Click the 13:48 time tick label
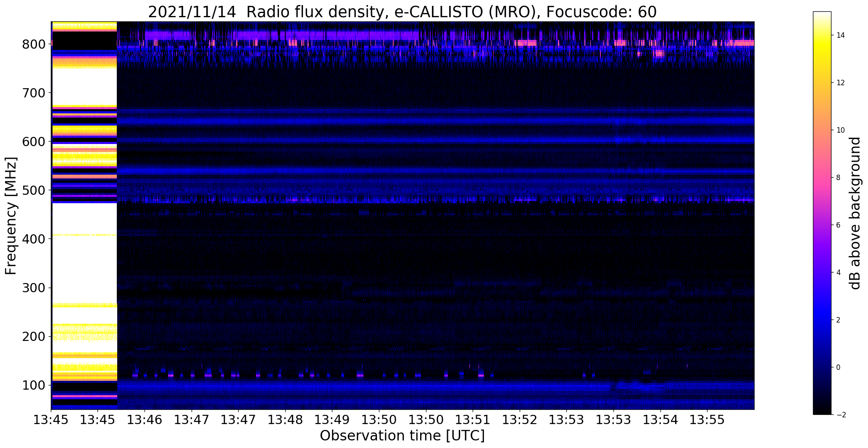The height and width of the screenshot is (448, 868). pyautogui.click(x=286, y=420)
